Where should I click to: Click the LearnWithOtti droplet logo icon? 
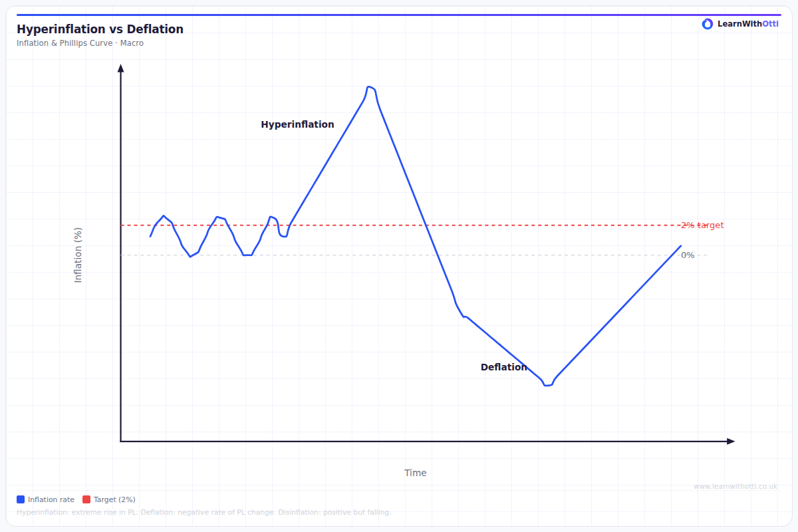click(x=708, y=24)
